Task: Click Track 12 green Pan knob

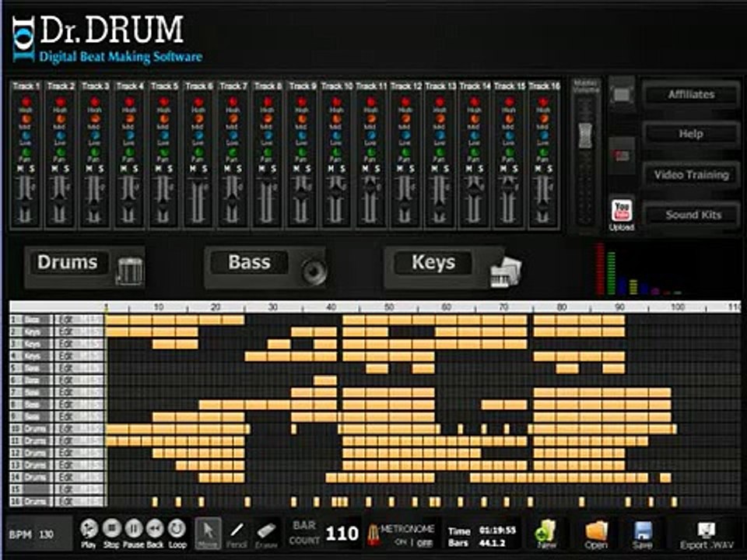Action: click(x=405, y=152)
